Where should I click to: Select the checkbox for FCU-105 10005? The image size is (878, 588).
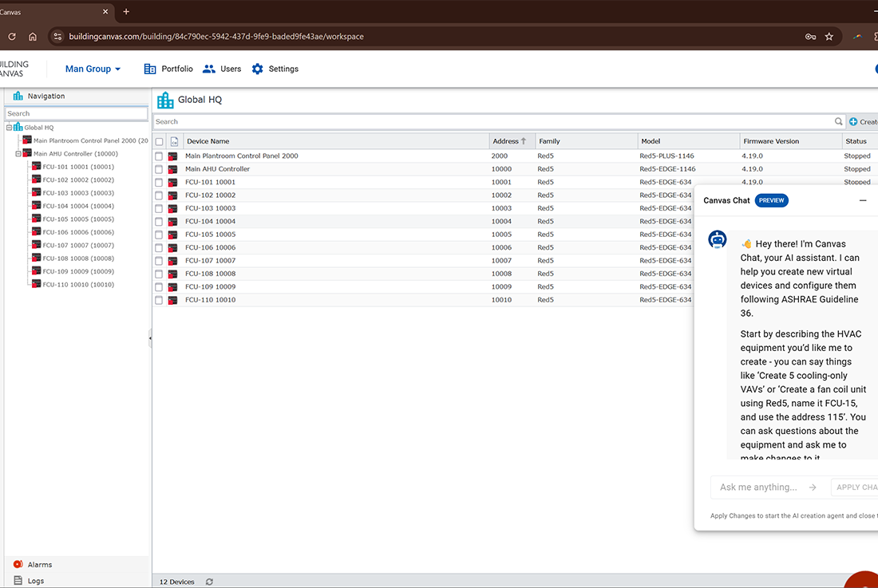coord(159,235)
